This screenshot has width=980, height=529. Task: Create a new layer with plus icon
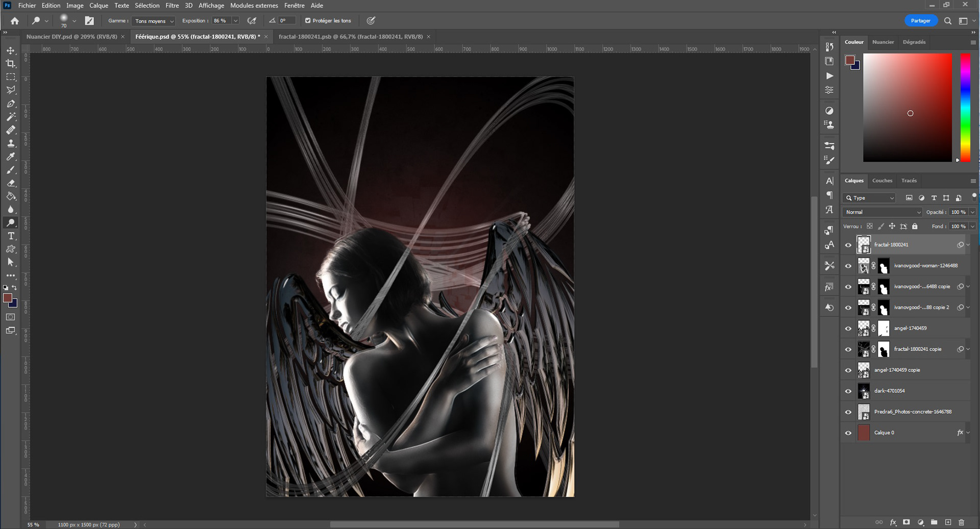click(948, 522)
